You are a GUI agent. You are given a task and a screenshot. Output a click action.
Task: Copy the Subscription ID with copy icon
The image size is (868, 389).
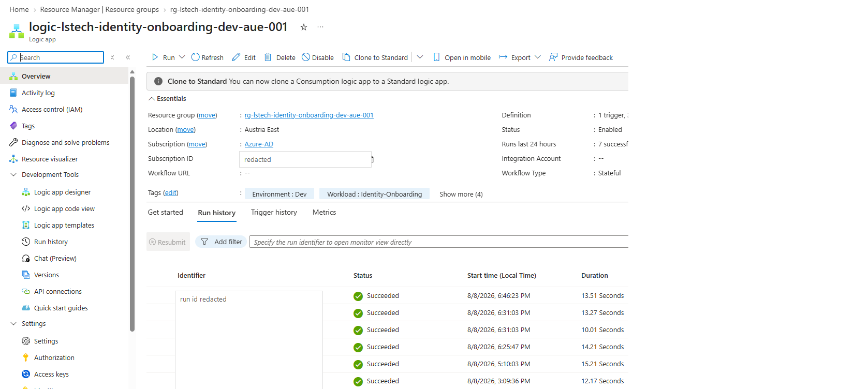point(372,159)
